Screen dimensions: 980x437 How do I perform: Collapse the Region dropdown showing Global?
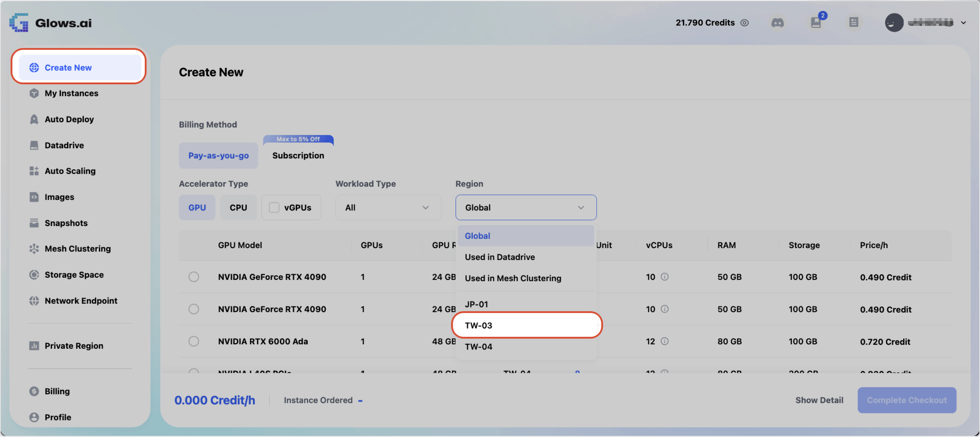[526, 207]
